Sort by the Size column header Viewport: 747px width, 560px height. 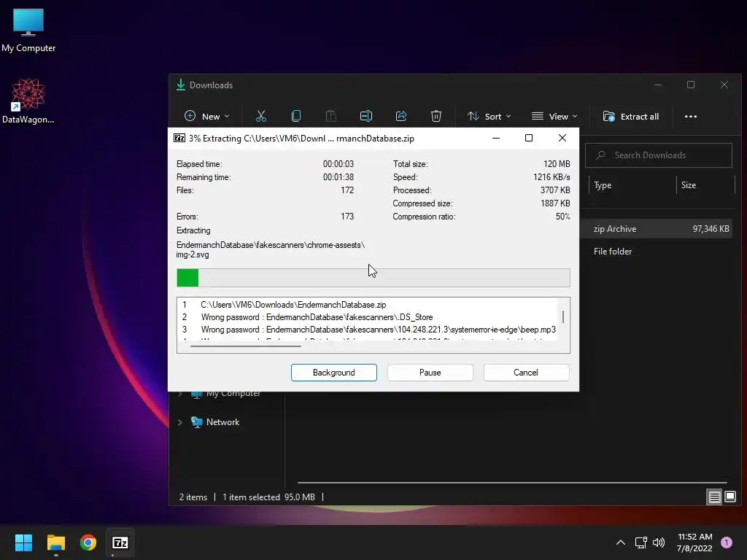click(705, 185)
